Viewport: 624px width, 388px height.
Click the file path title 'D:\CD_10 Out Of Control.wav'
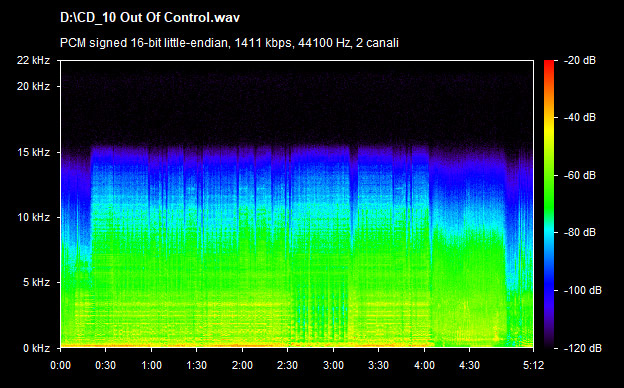(150, 18)
